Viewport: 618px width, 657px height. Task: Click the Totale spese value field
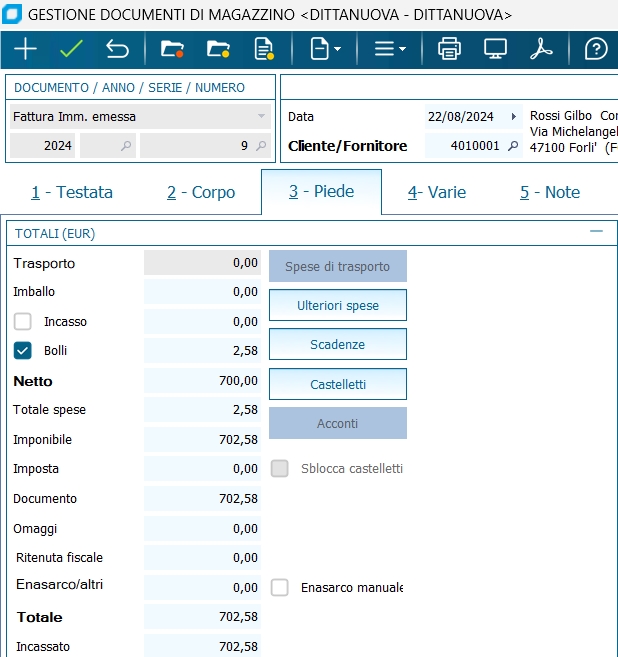(202, 409)
